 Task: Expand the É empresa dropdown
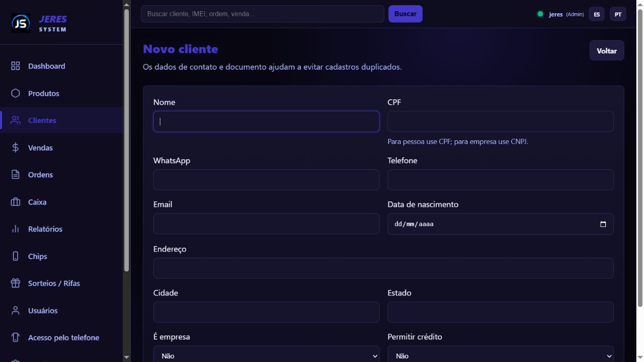coord(266,356)
